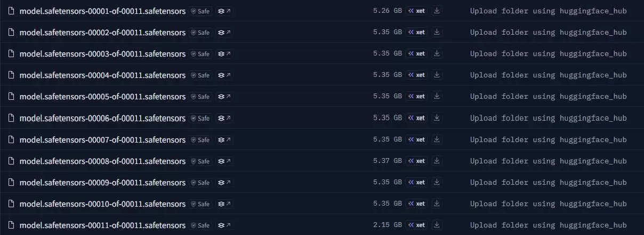Open tensor viewer icon for shard 00006
The width and height of the screenshot is (644, 235).
(x=224, y=118)
